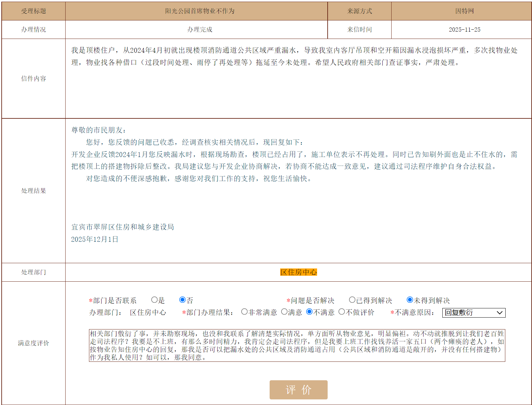Select the '不满意' rating option
The width and height of the screenshot is (532, 405).
coord(309,312)
